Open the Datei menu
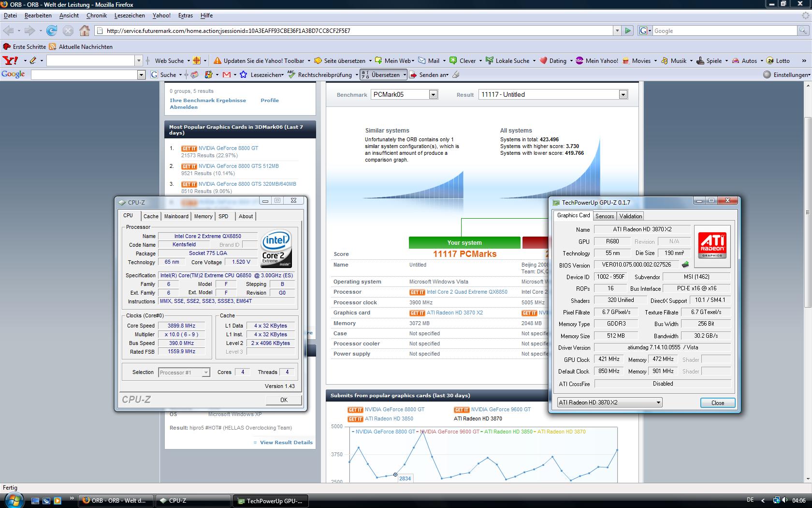 tap(10, 15)
